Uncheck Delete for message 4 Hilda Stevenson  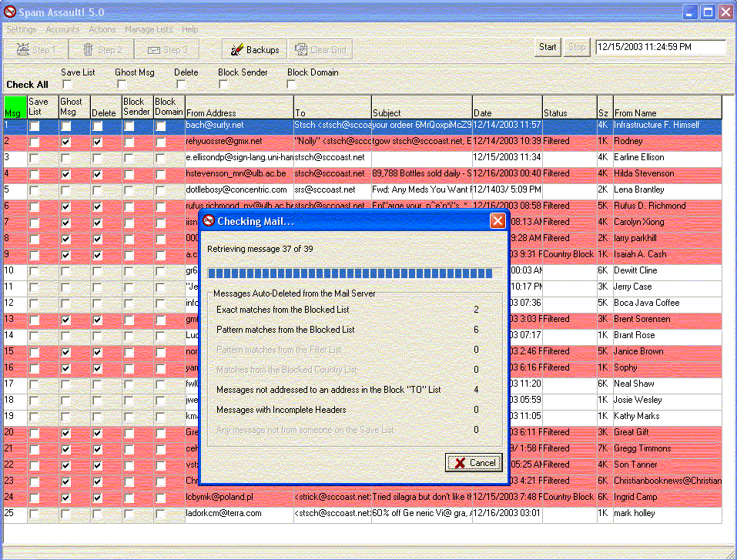pos(97,174)
